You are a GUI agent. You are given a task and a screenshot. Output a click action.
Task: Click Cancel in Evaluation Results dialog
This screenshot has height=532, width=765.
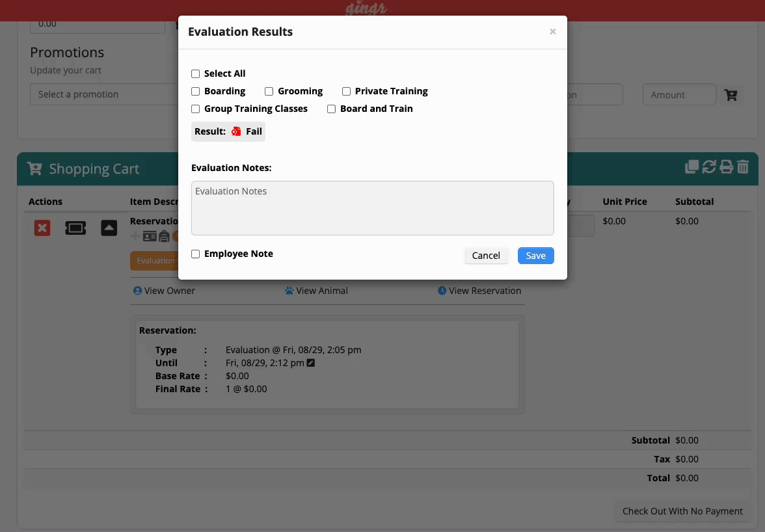[486, 256]
